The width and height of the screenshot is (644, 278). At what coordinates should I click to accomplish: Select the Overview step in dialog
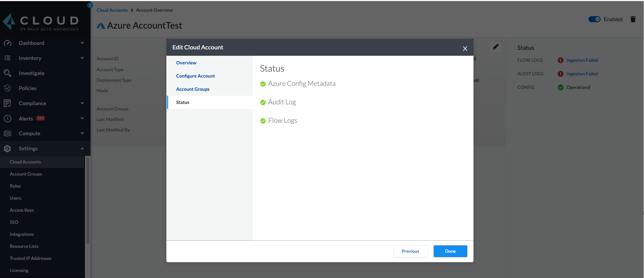point(186,63)
